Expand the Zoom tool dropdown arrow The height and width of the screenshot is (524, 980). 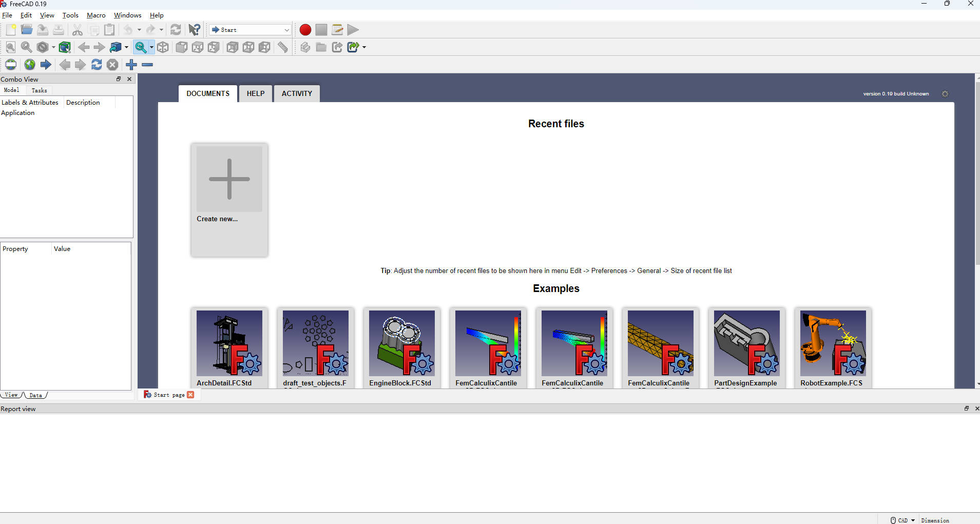[151, 47]
